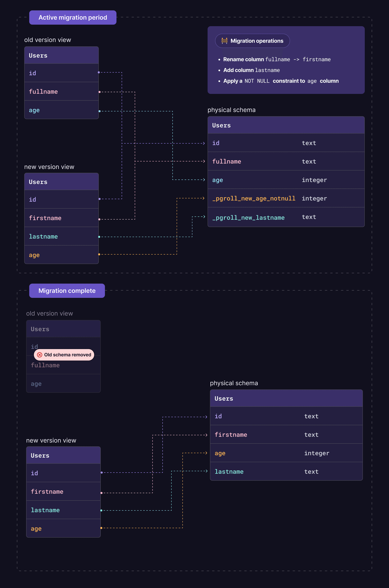Click the Active migration period badge
389x588 pixels.
click(73, 17)
